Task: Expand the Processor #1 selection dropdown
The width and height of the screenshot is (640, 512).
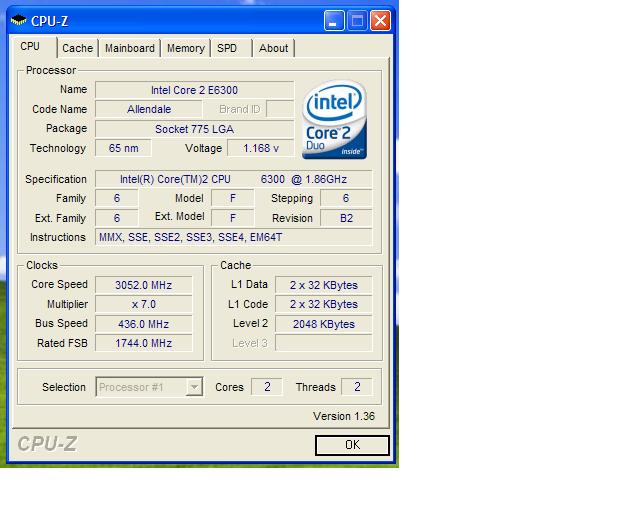Action: (194, 387)
